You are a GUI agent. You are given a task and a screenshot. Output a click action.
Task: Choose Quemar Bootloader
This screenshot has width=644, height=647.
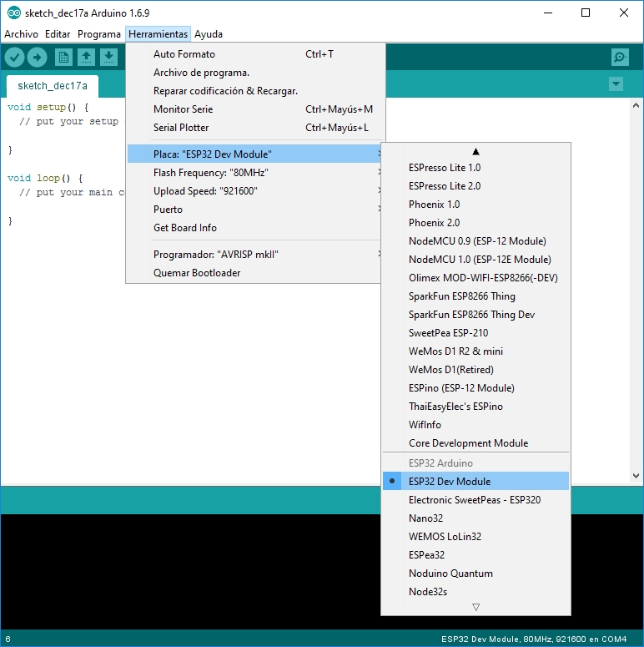[255, 273]
